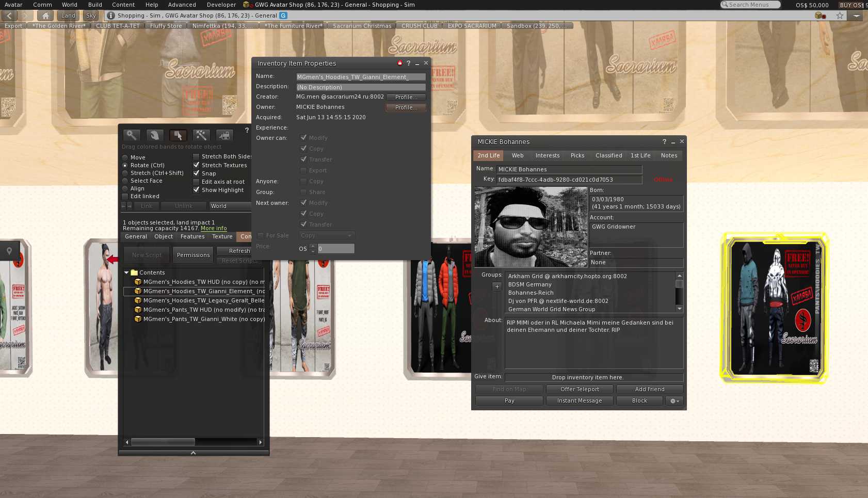This screenshot has width=868, height=498.
Task: Enable Edit linked checkbox
Action: tap(125, 196)
